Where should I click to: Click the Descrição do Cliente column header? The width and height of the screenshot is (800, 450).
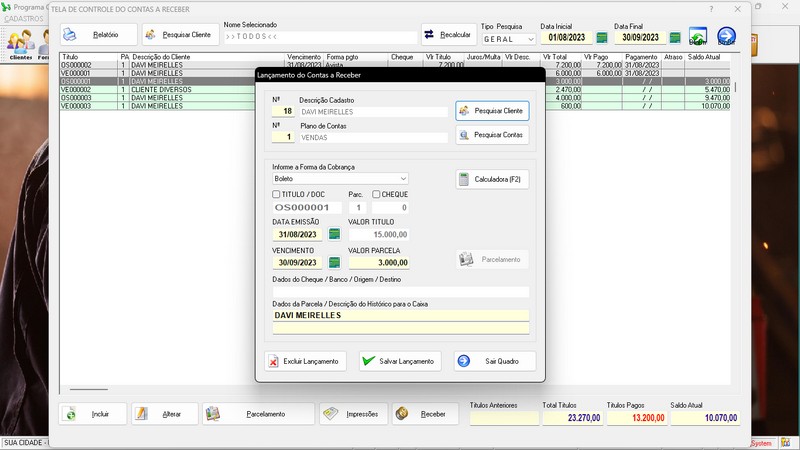pyautogui.click(x=208, y=57)
